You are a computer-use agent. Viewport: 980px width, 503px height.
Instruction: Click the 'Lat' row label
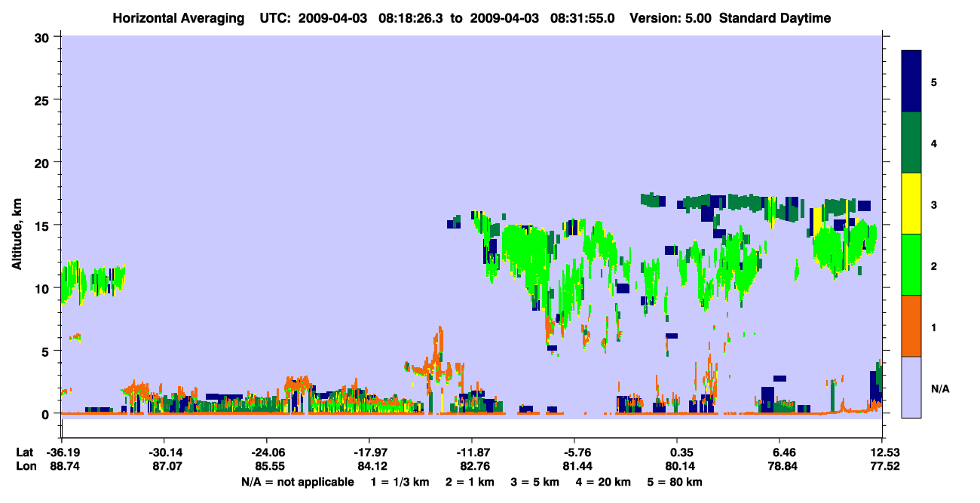click(x=24, y=452)
